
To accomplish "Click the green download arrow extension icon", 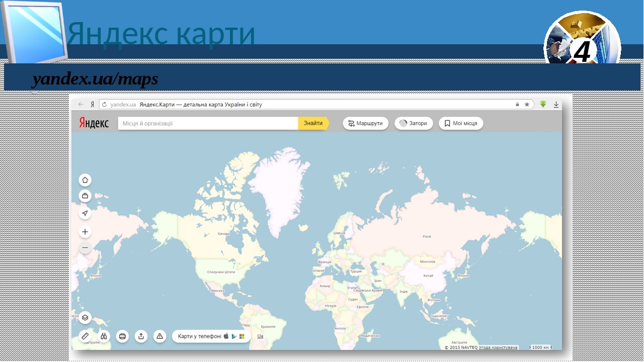I will tap(543, 104).
